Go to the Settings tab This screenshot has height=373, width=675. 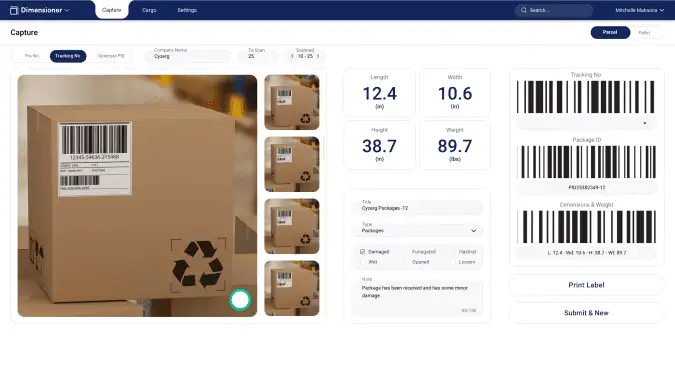[x=187, y=10]
